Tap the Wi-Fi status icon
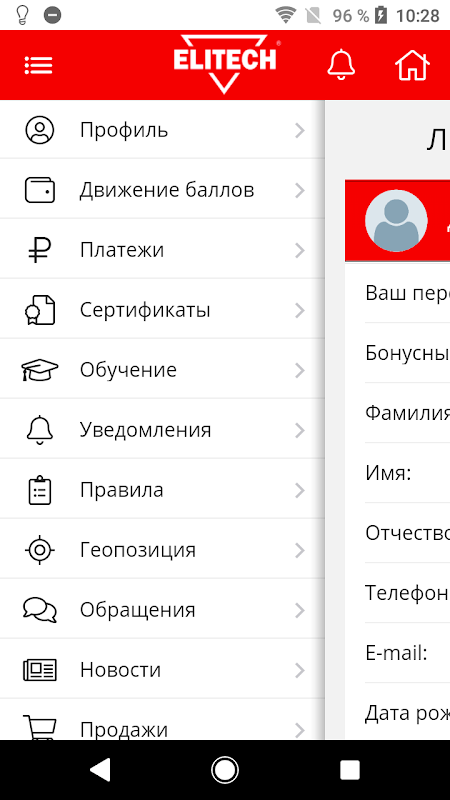Screen dimensions: 450x800 [286, 15]
